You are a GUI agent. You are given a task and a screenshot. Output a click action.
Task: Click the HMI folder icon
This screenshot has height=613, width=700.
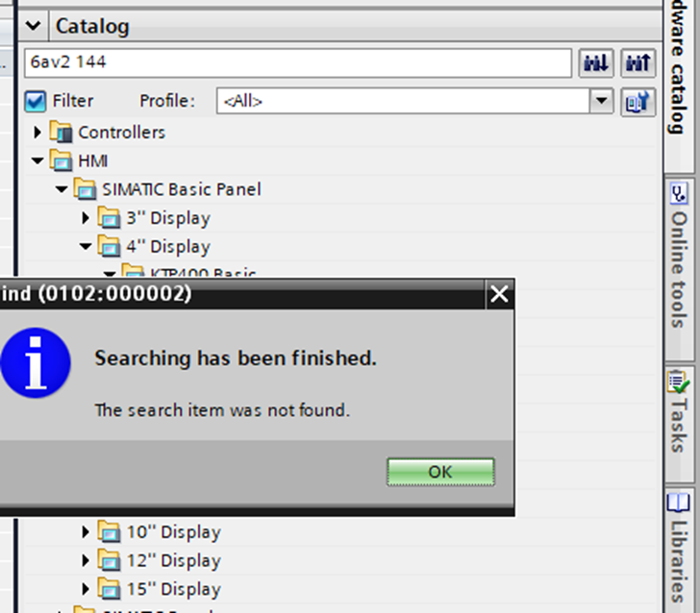point(61,160)
